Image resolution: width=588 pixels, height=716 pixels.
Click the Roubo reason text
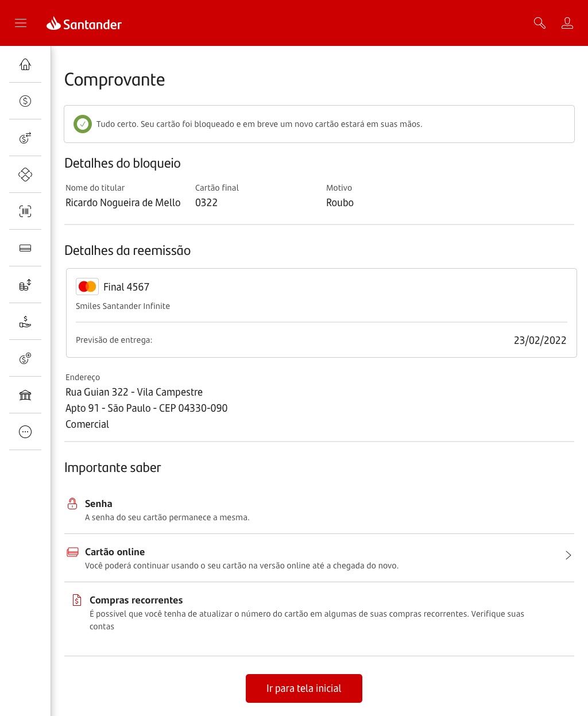pyautogui.click(x=340, y=203)
